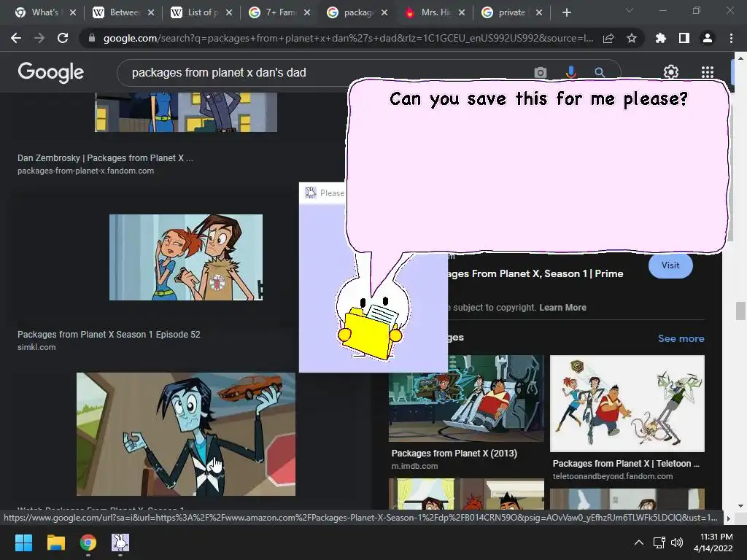Image resolution: width=747 pixels, height=560 pixels.
Task: Switch to the "7+ Fam" tab
Action: pyautogui.click(x=274, y=12)
